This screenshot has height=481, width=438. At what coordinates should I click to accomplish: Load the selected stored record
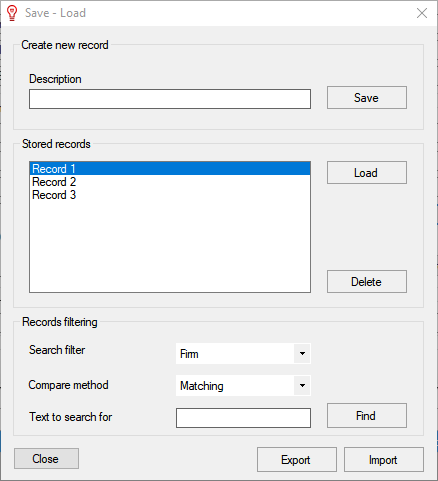click(367, 173)
